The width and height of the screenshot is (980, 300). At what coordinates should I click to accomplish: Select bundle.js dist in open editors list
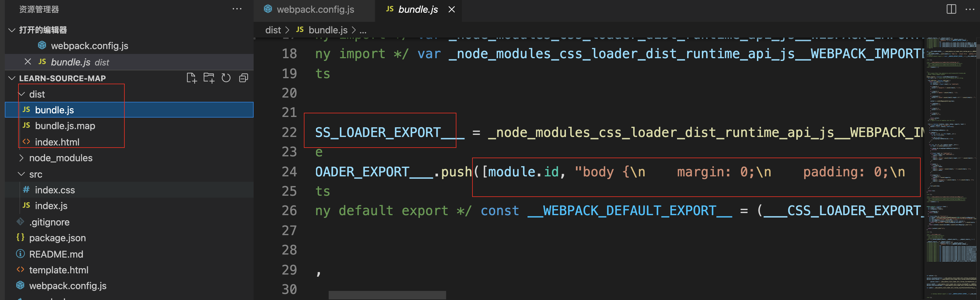tap(129, 62)
